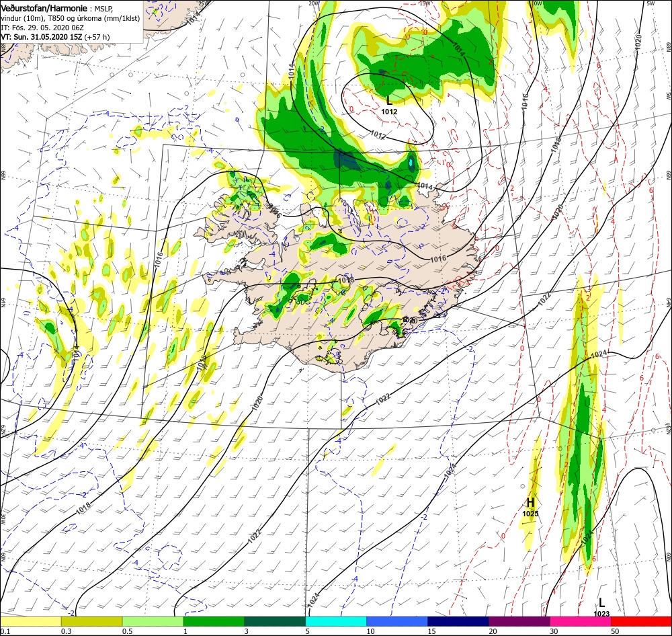The height and width of the screenshot is (636, 672).
Task: Click the L low-pressure marker above 1012
Action: (389, 102)
